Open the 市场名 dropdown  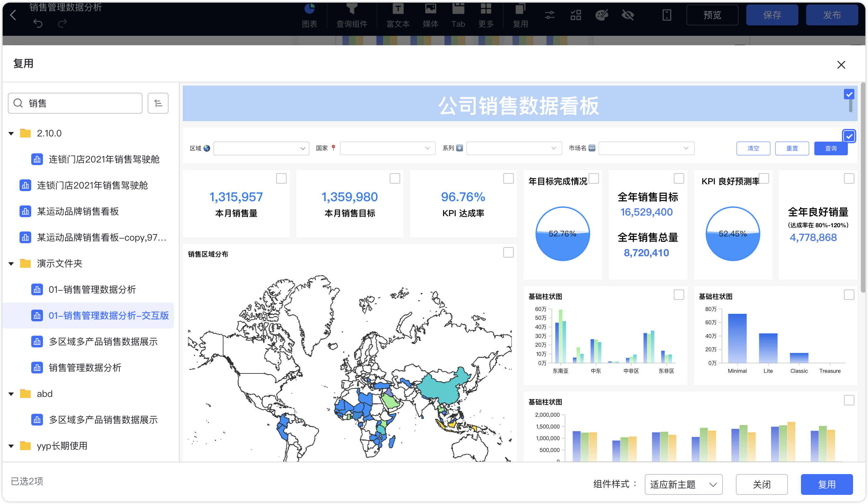coord(646,148)
